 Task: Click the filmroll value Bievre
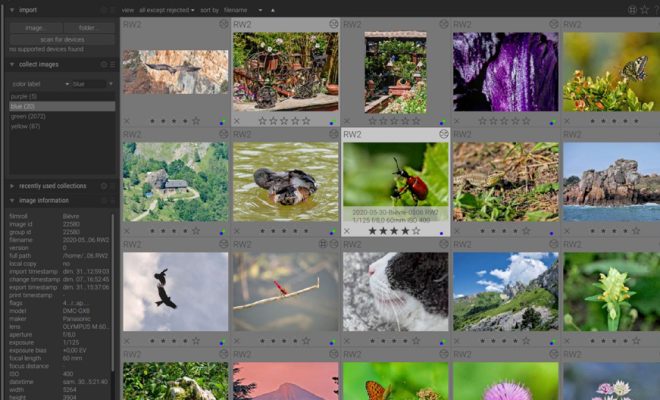[x=71, y=216]
